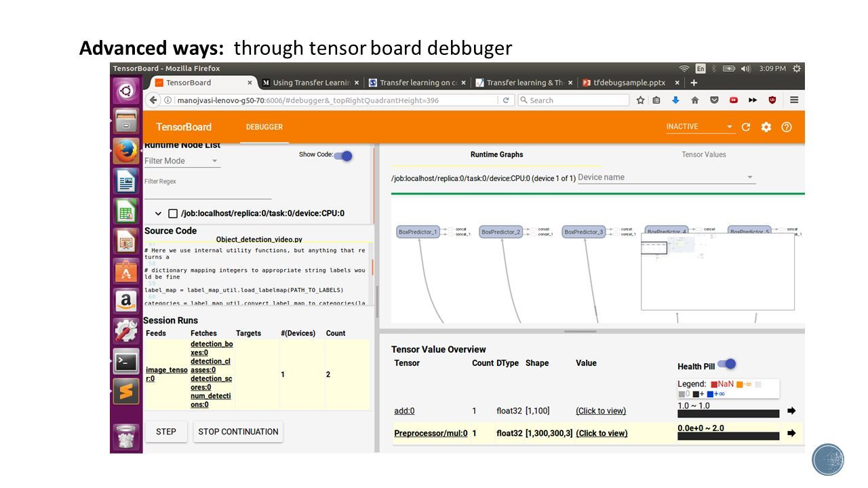Screen dimensions: 868x488
Task: Switch to Tensor Values tab
Action: click(x=703, y=155)
